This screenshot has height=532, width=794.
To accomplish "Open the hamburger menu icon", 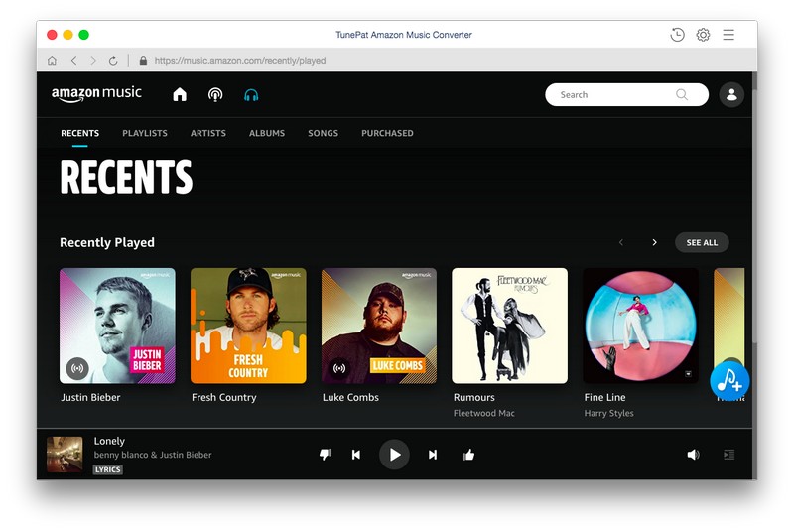I will click(x=728, y=35).
